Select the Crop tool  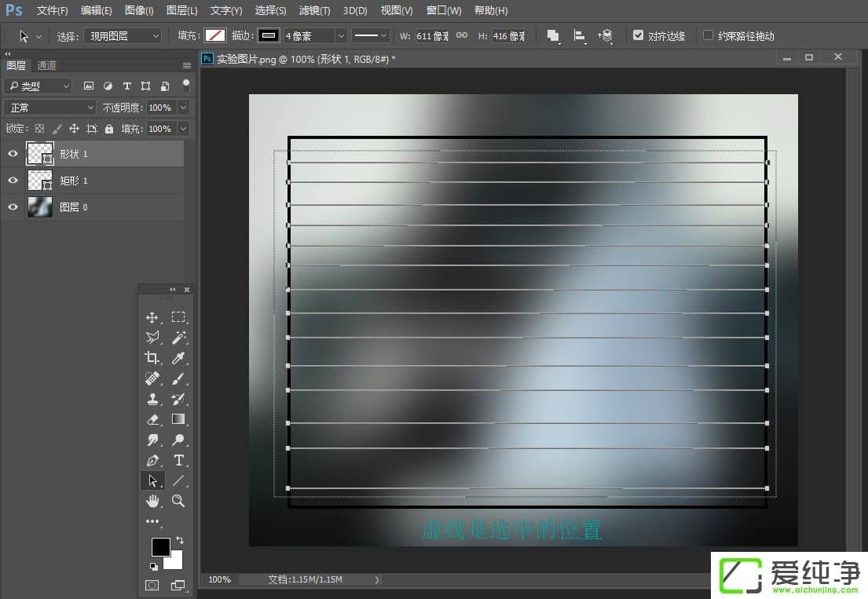tap(152, 358)
